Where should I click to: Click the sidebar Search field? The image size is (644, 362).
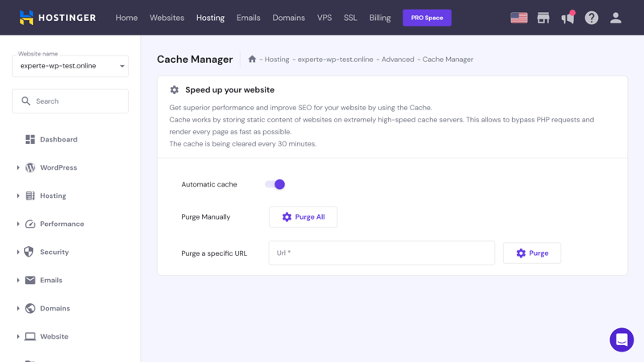(70, 101)
